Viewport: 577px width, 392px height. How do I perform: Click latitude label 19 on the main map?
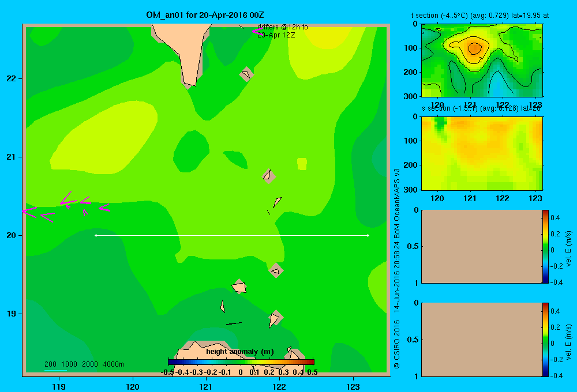tap(12, 314)
